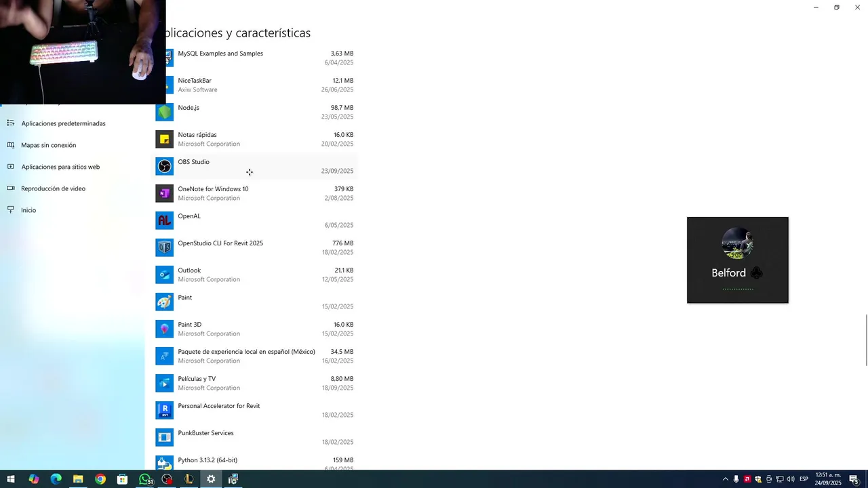Viewport: 868px width, 488px height.
Task: Click the Axiw Software publisher text
Action: point(197,89)
